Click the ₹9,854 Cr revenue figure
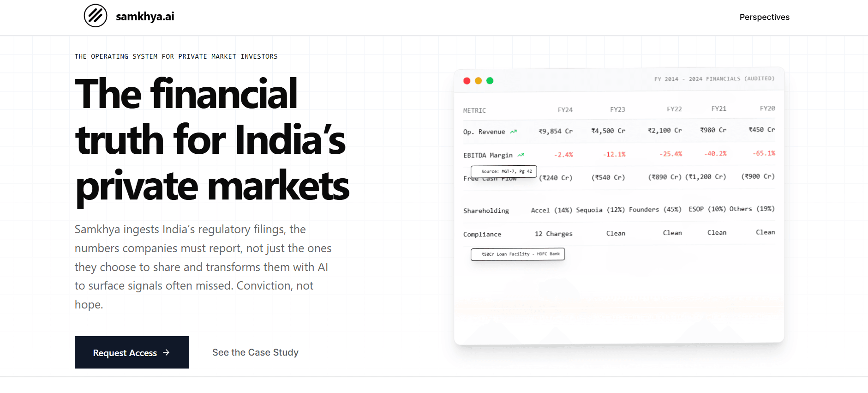868x393 pixels. (x=556, y=131)
